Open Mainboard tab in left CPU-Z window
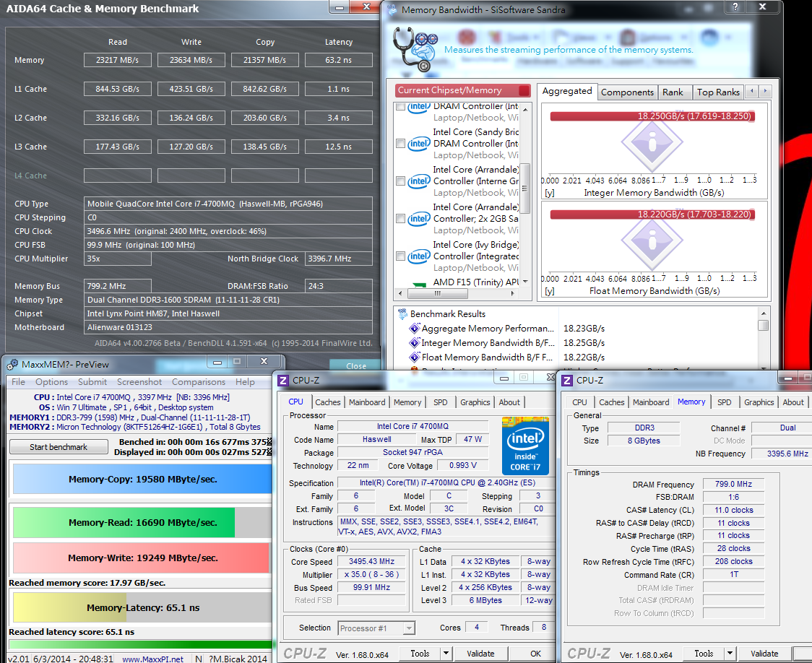The width and height of the screenshot is (812, 663). (x=367, y=402)
